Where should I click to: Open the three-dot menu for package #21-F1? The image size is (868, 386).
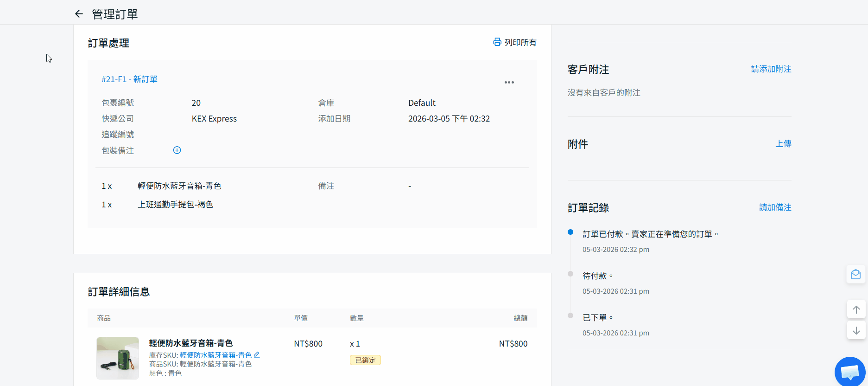click(509, 83)
